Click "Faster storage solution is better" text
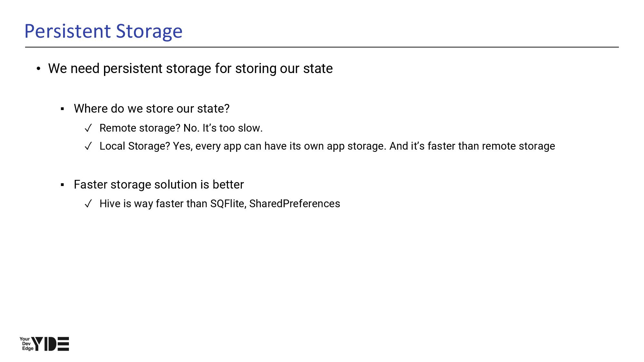644x362 pixels. pyautogui.click(x=159, y=185)
